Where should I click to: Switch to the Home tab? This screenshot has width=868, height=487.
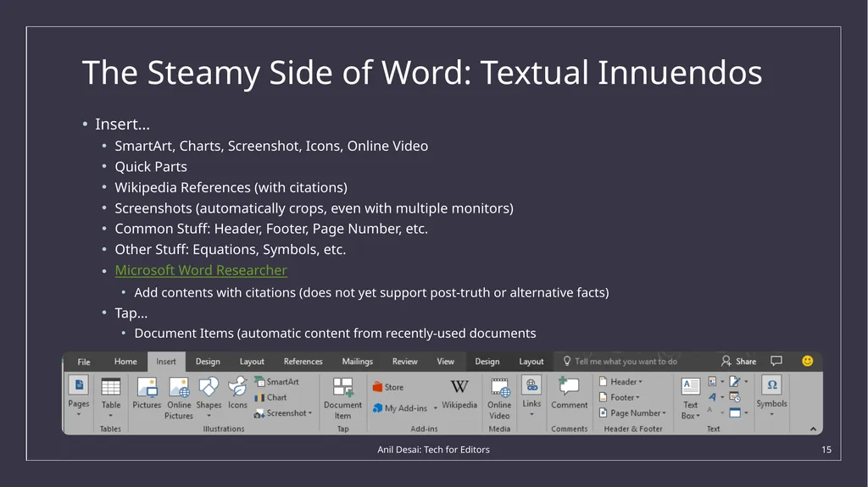pyautogui.click(x=125, y=362)
